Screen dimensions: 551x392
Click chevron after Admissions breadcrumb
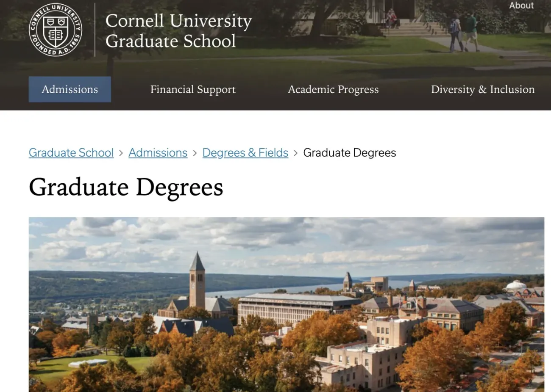click(x=195, y=153)
